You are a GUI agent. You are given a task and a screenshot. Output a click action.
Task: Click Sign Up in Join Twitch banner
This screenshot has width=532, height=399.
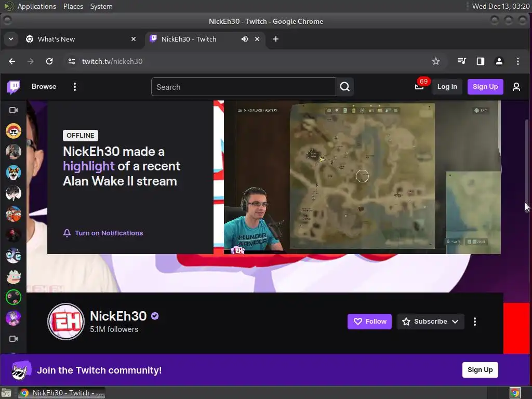coord(480,370)
